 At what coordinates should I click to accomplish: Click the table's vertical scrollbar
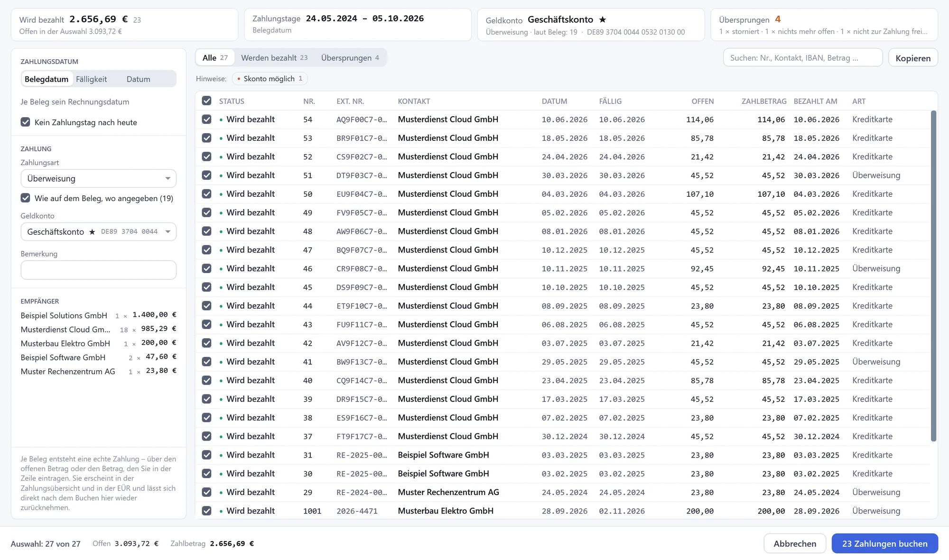pyautogui.click(x=933, y=276)
